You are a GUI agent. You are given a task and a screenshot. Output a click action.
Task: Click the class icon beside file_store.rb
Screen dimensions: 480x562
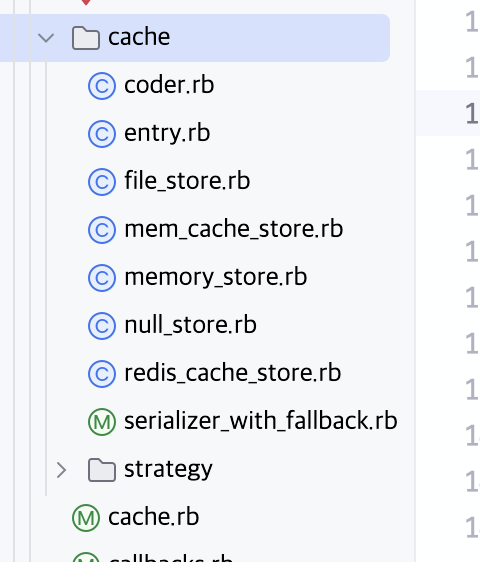point(102,182)
